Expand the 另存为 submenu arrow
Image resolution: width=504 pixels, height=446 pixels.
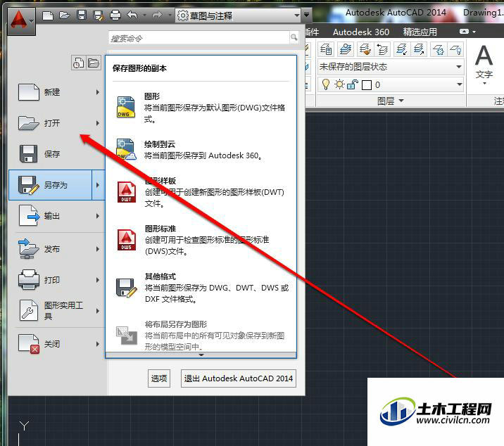(98, 185)
